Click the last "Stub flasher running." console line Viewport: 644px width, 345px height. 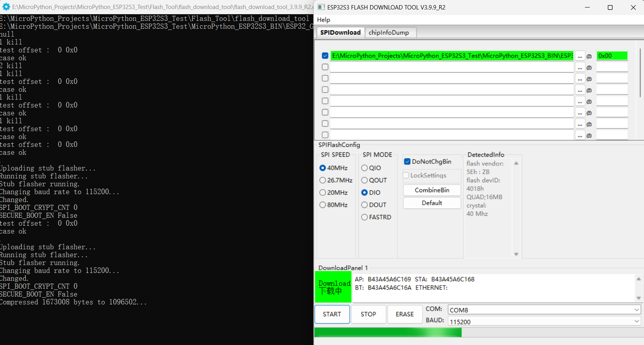click(x=40, y=263)
